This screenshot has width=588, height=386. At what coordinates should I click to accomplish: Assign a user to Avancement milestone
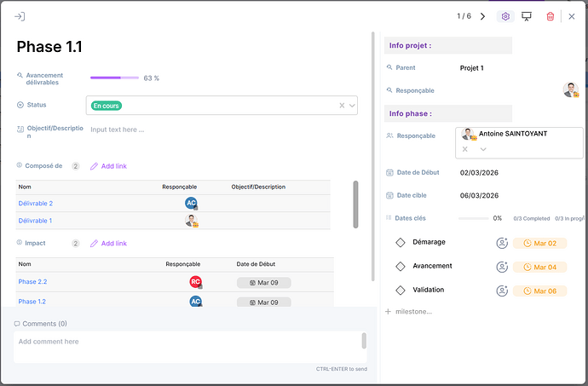(x=502, y=267)
